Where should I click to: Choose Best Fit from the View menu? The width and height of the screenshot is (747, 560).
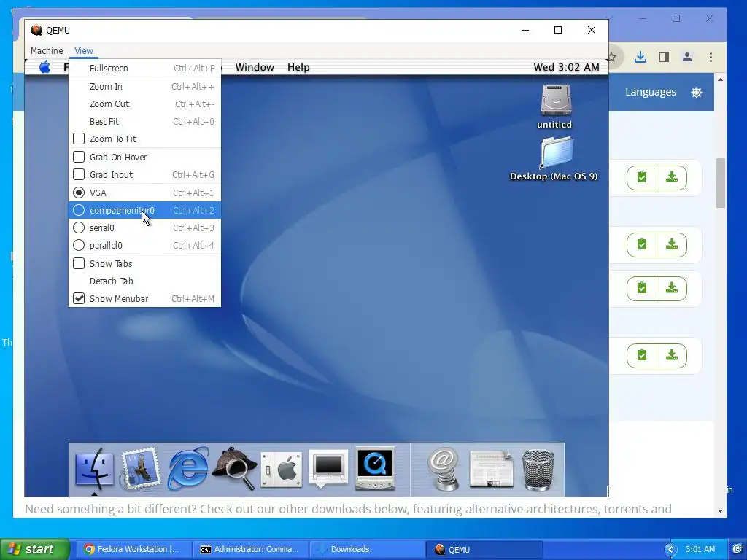(145, 122)
